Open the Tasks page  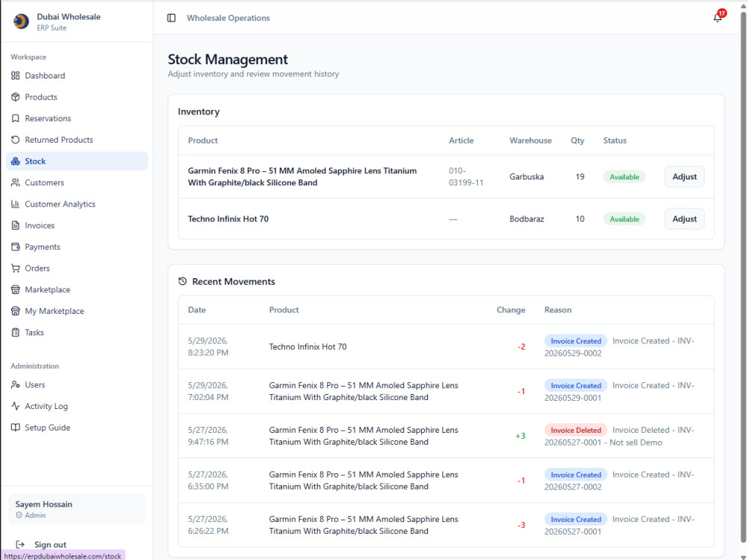pos(77,333)
